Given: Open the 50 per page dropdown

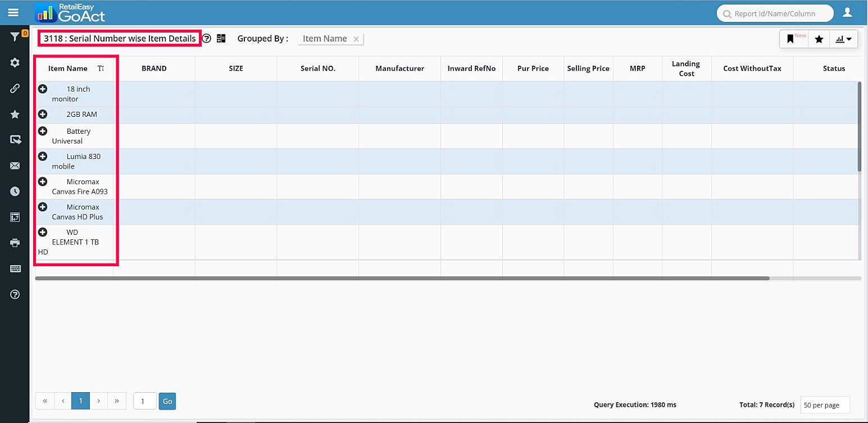Looking at the screenshot, I should [x=824, y=405].
